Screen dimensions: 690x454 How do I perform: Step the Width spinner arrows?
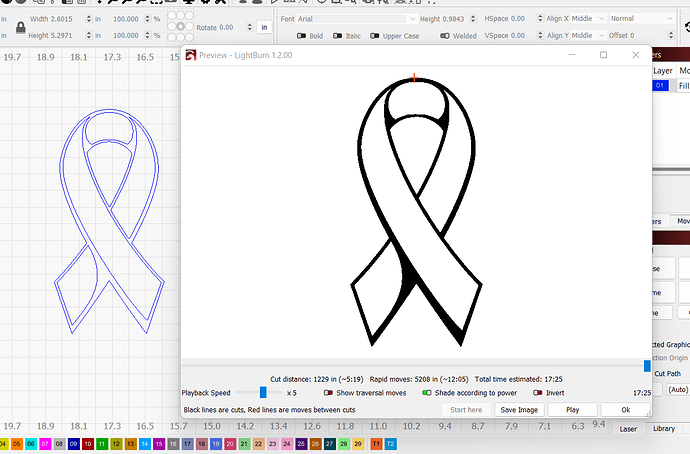pyautogui.click(x=89, y=19)
